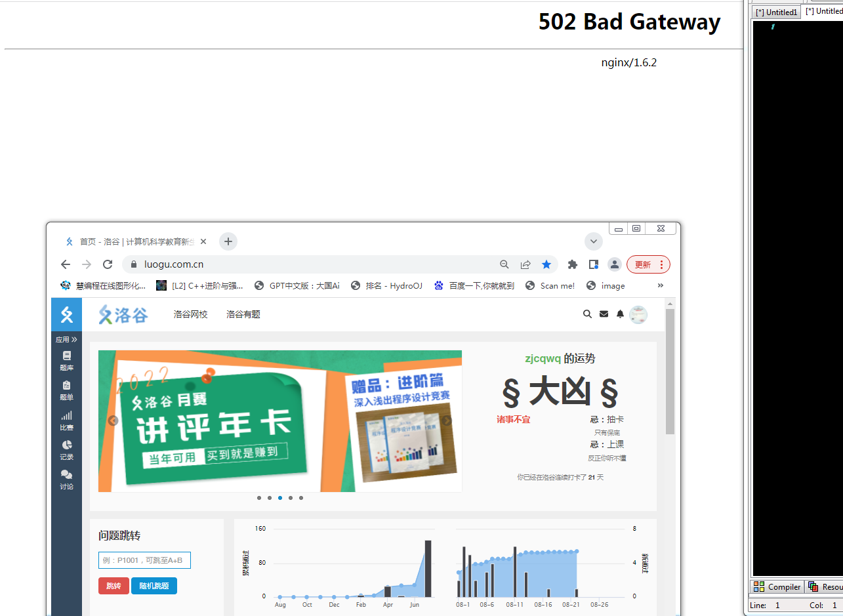Viewport: 843px width, 616px height.
Task: Click the problem ID input field
Action: click(x=144, y=560)
